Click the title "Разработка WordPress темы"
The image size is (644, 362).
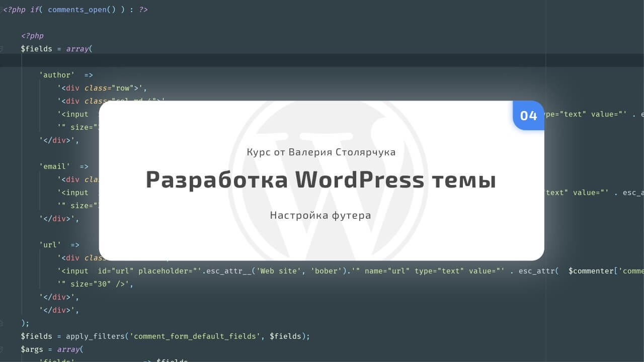(321, 179)
